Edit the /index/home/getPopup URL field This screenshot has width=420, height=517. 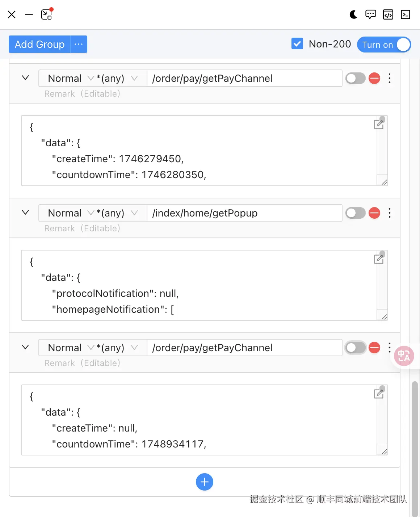point(244,213)
